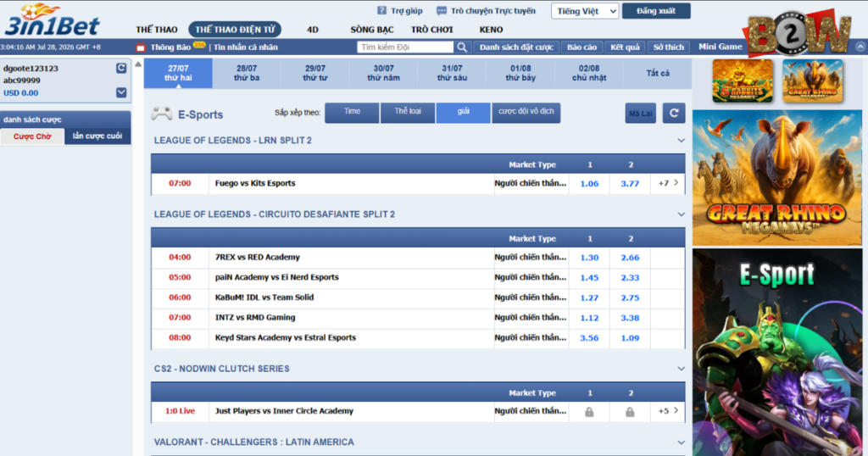Screen dimensions: 868x456
Task: Open the KENO menu
Action: tap(491, 30)
